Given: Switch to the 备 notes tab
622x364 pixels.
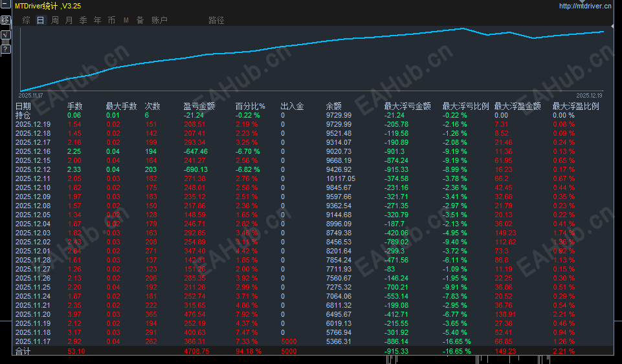Looking at the screenshot, I should (140, 20).
